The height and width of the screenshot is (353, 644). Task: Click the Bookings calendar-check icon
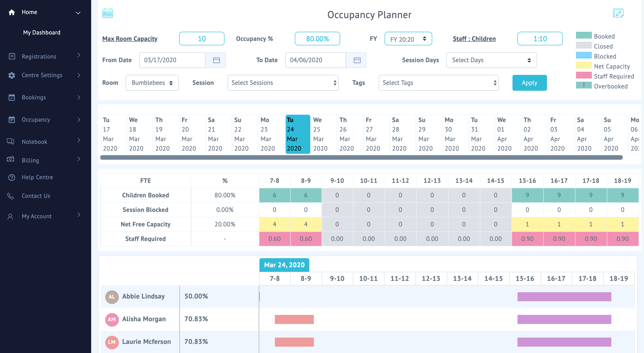[12, 97]
